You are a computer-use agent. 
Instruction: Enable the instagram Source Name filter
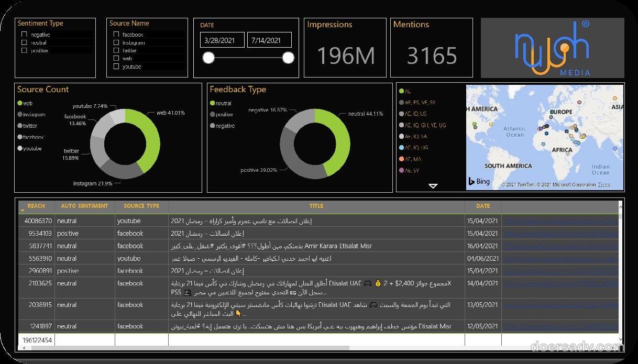tap(116, 42)
